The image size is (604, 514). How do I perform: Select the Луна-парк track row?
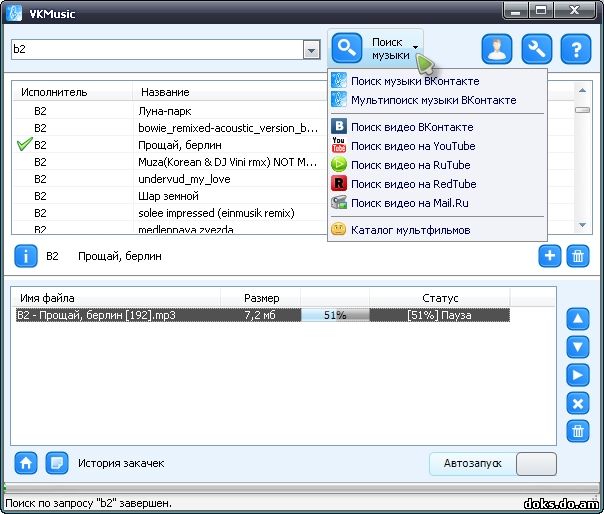click(169, 111)
